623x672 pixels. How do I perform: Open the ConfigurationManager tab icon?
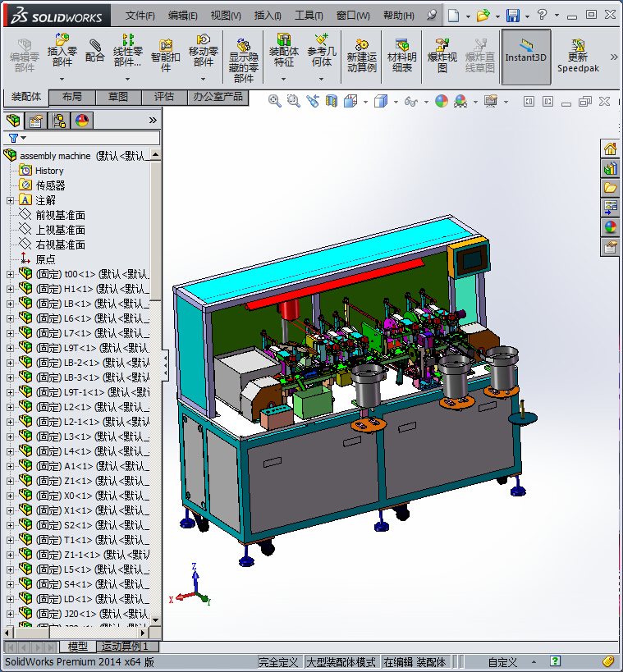click(x=59, y=121)
